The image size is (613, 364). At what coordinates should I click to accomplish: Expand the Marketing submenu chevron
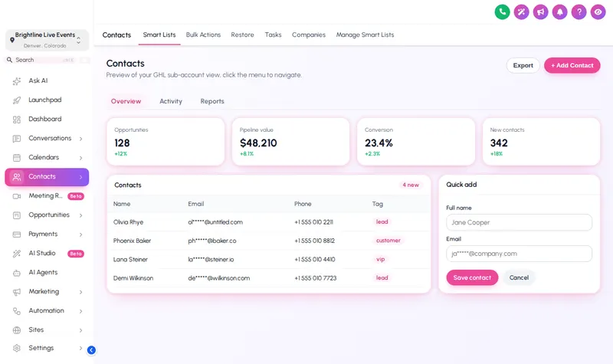[x=81, y=292]
